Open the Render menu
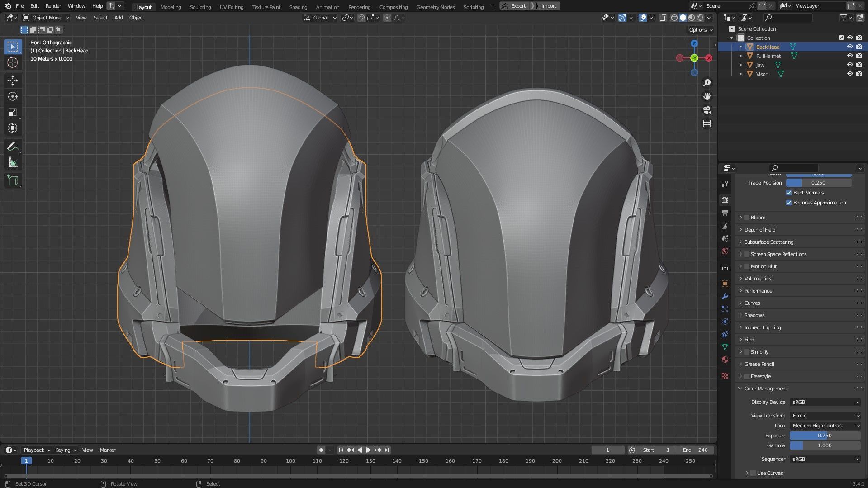 click(53, 6)
